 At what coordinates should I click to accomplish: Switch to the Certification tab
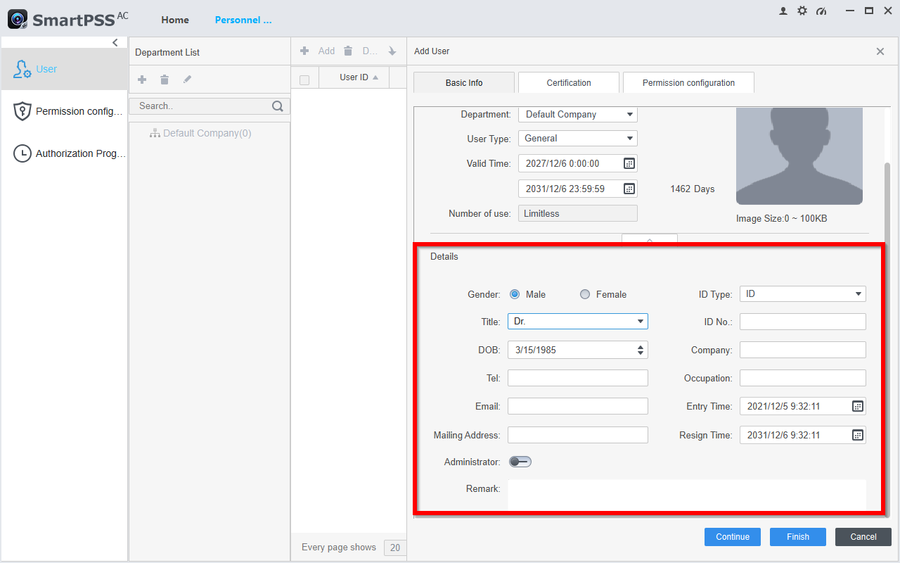(x=568, y=83)
